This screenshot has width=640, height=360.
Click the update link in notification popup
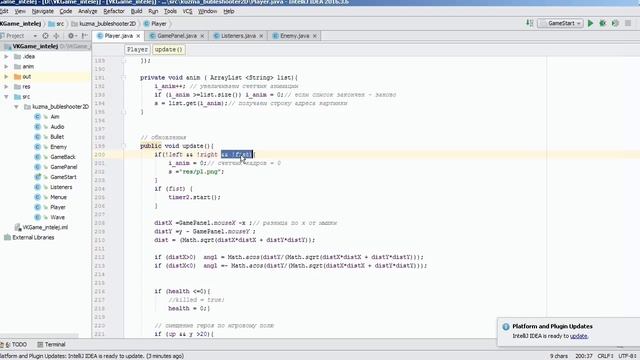coord(579,336)
